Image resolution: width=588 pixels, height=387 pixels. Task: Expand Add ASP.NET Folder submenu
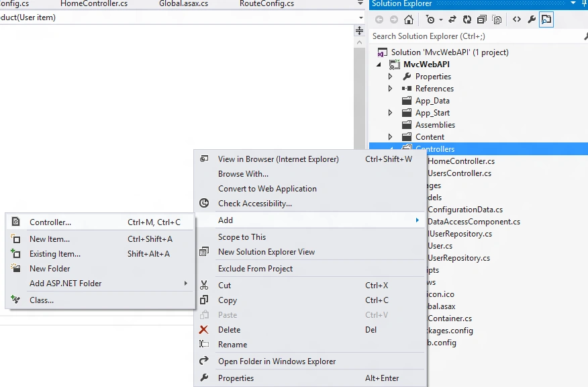pyautogui.click(x=100, y=284)
